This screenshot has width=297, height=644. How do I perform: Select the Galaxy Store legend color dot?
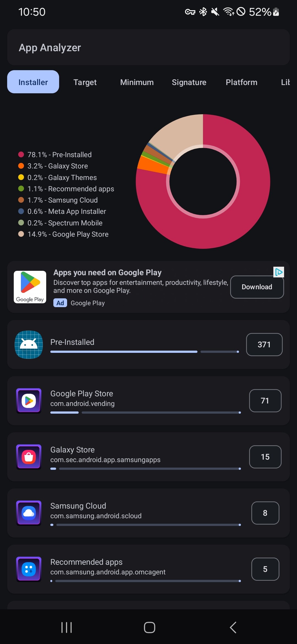point(21,166)
